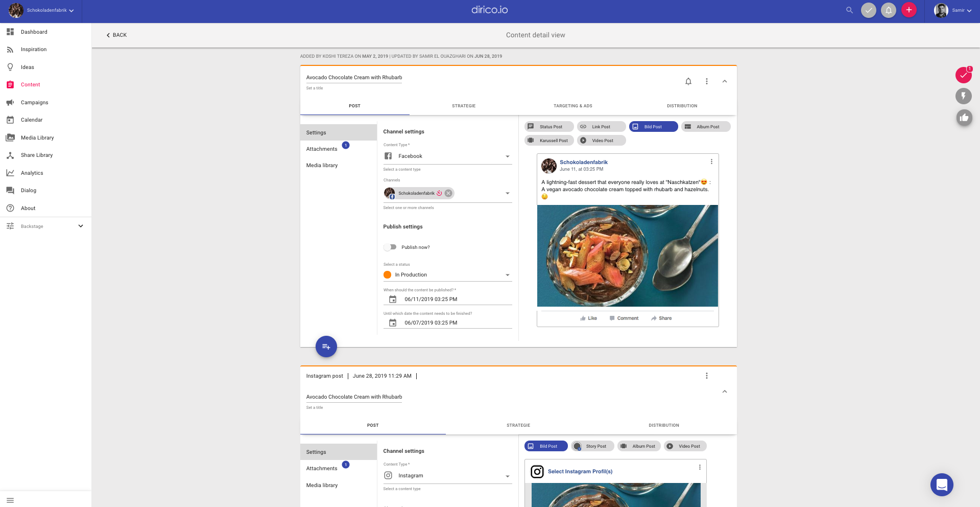Click the grey checkmark tasks icon in header
Screen dimensions: 980x507
pos(869,10)
